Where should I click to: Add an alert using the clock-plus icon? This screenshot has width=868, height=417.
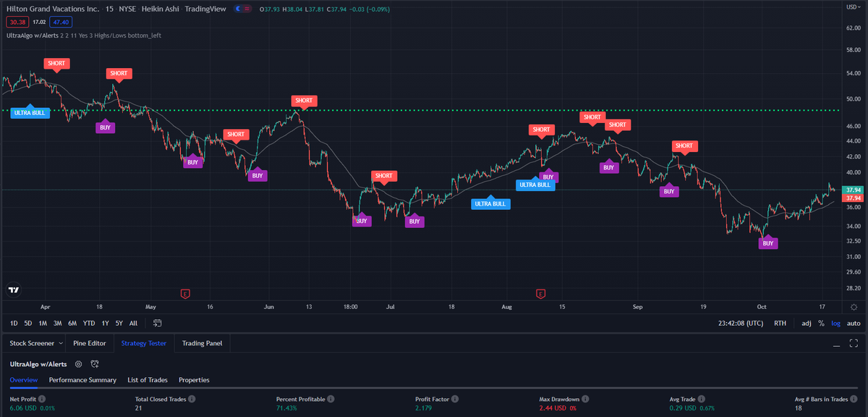pos(95,364)
